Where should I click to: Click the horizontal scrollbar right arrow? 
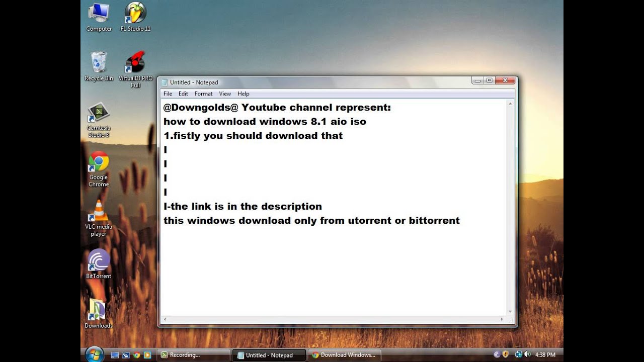[502, 319]
